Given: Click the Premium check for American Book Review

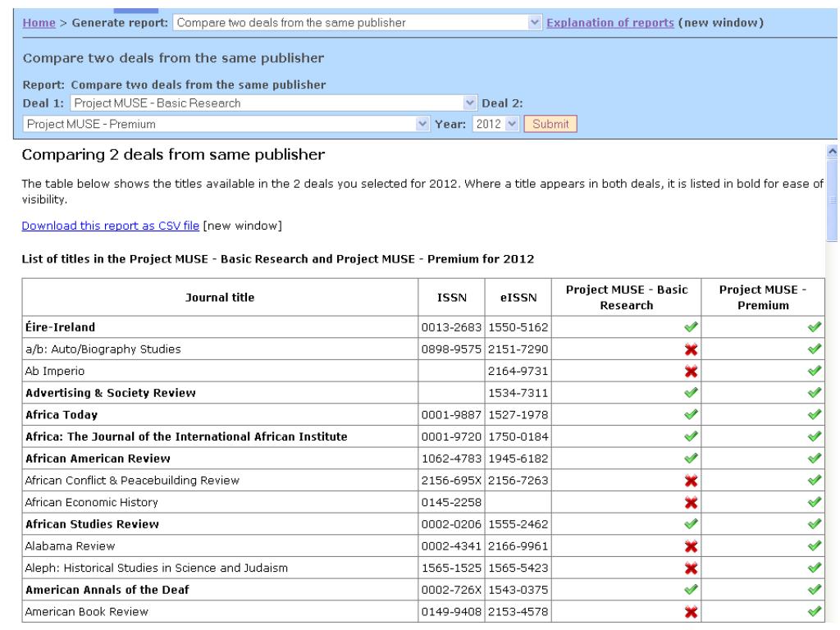Looking at the screenshot, I should tap(815, 611).
